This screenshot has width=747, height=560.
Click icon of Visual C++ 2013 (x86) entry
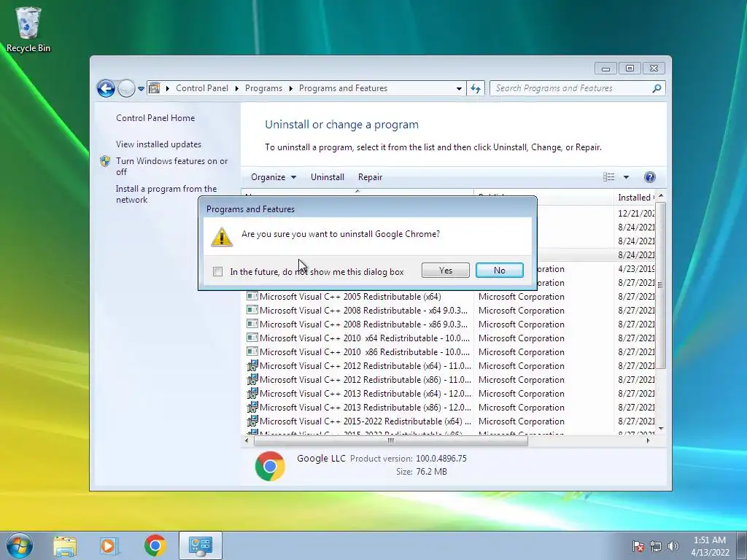tap(252, 407)
